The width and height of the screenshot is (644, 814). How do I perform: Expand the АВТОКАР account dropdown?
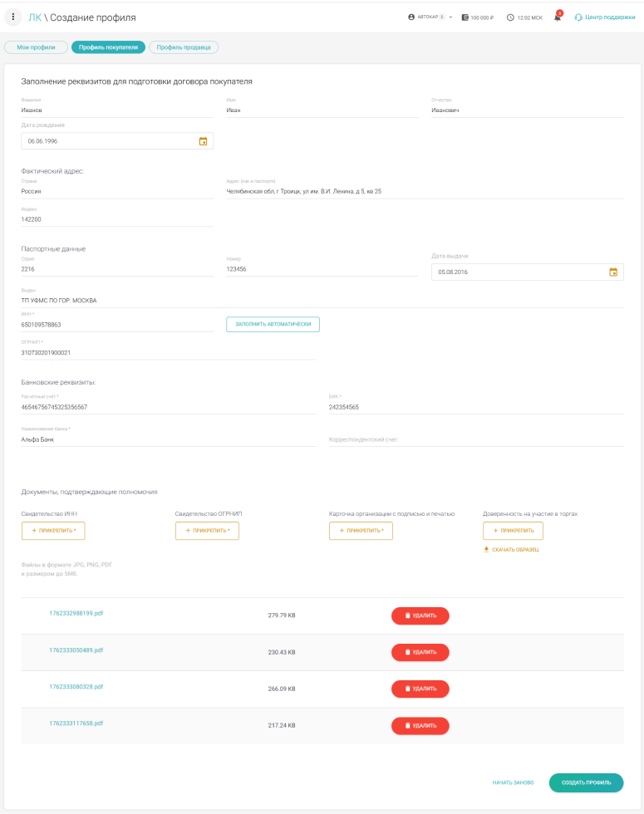point(450,17)
